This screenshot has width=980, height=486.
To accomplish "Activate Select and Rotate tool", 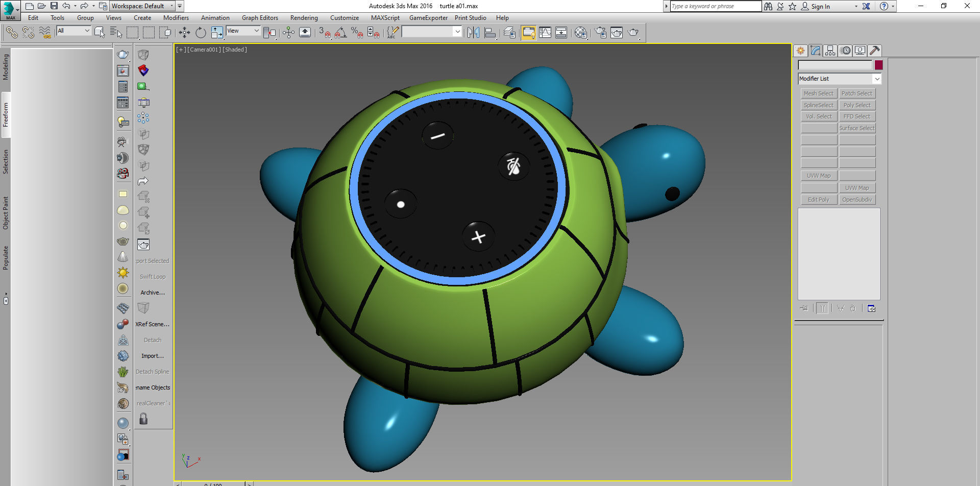I will [201, 33].
